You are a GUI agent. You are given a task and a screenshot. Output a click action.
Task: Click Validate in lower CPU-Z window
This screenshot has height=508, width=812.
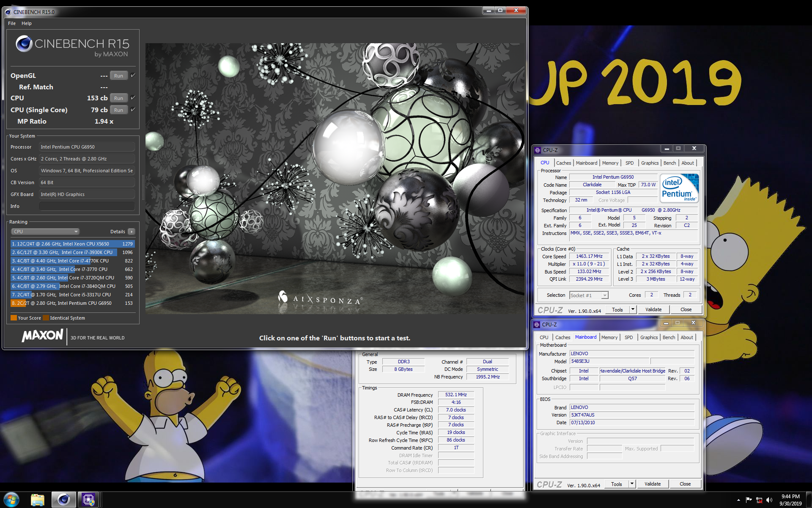(x=653, y=484)
